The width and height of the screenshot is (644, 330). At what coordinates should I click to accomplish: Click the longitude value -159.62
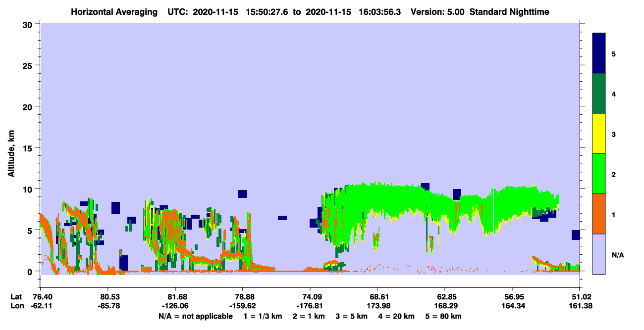coord(242,306)
